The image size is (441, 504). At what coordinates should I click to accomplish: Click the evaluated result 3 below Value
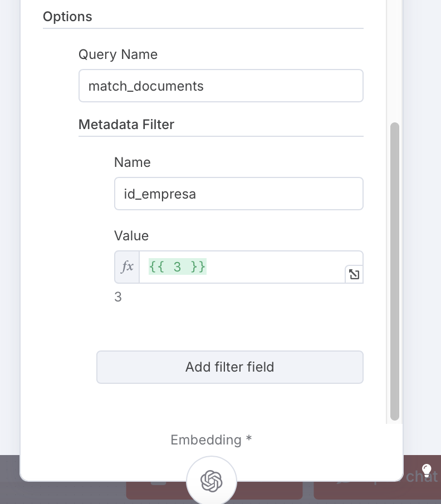click(x=118, y=297)
